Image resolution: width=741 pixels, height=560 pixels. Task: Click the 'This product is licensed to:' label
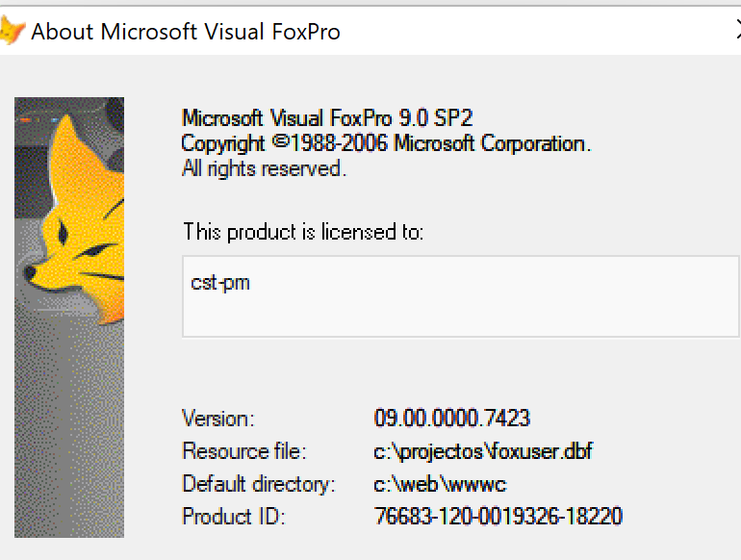click(303, 232)
